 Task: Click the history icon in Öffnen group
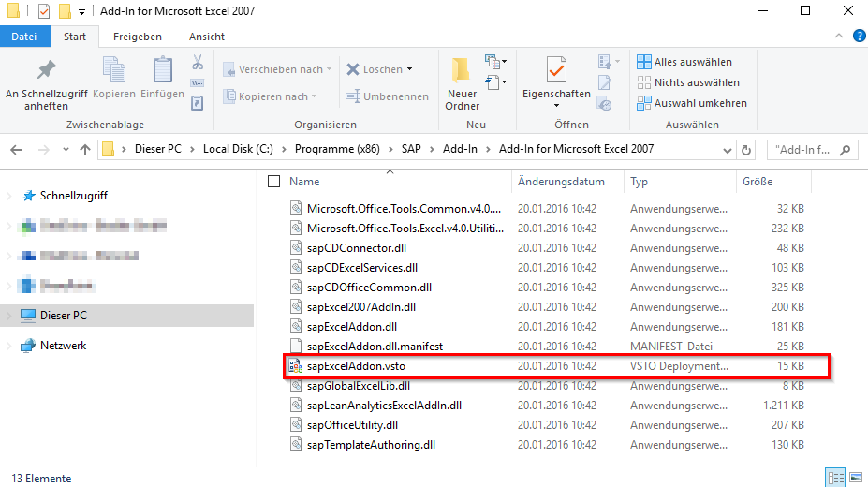(x=605, y=103)
